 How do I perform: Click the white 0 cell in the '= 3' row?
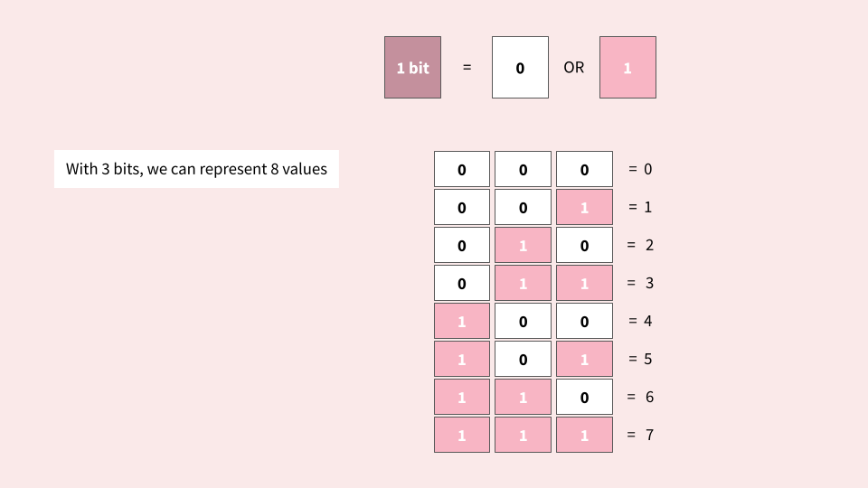click(x=462, y=283)
